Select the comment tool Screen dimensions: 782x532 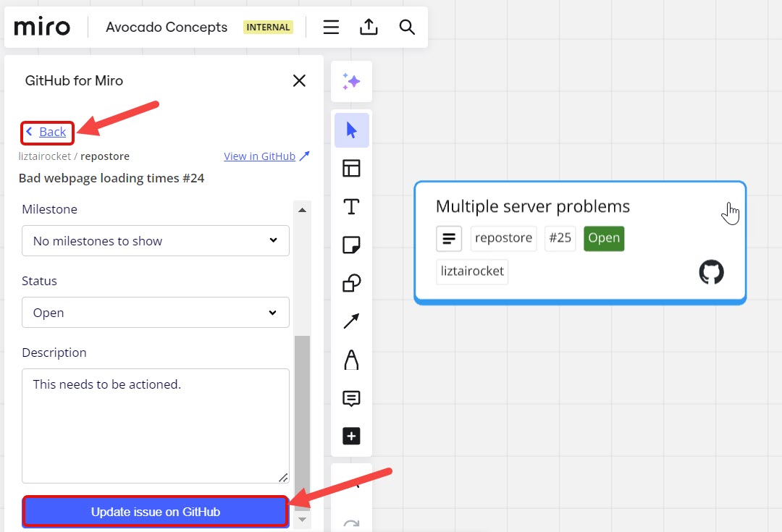pyautogui.click(x=351, y=398)
